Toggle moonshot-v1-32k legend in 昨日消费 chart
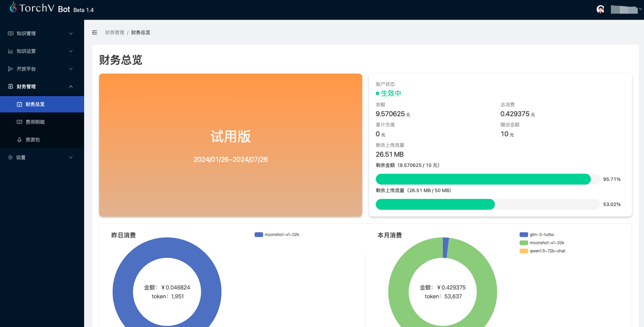 click(277, 235)
